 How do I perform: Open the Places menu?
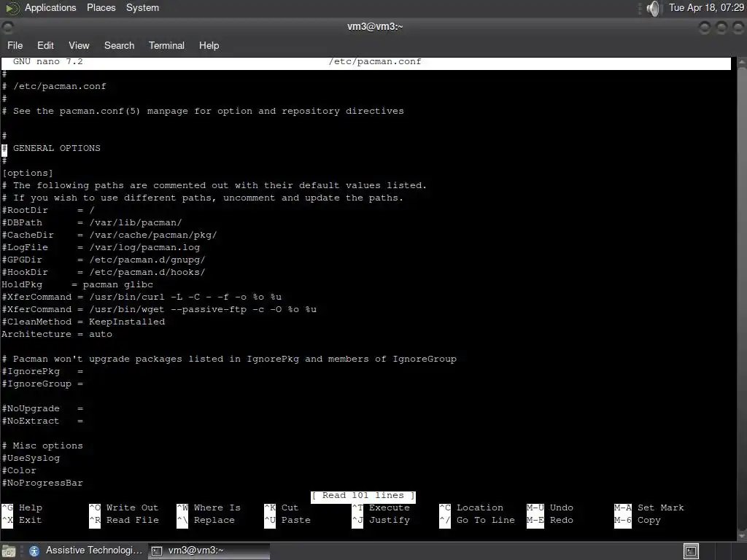pyautogui.click(x=101, y=7)
